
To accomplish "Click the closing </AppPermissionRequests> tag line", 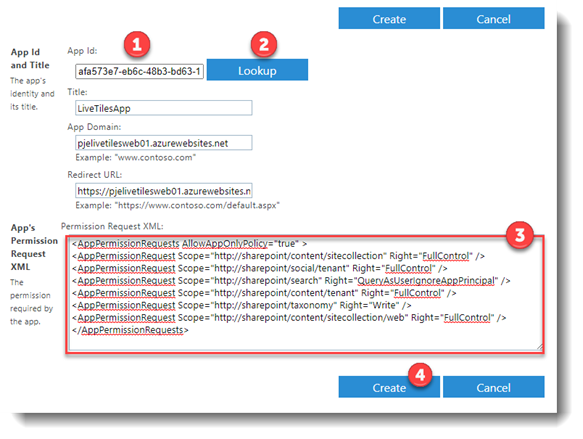I will click(x=131, y=330).
